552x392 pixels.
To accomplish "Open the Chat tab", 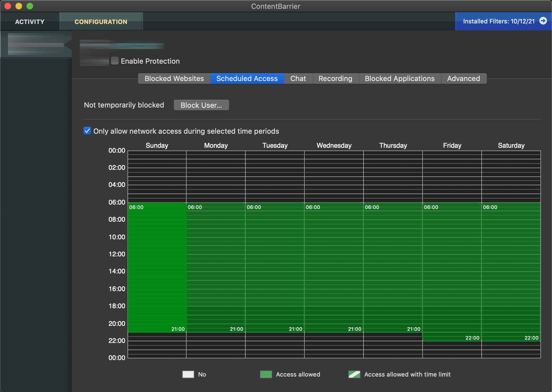I will [x=298, y=79].
